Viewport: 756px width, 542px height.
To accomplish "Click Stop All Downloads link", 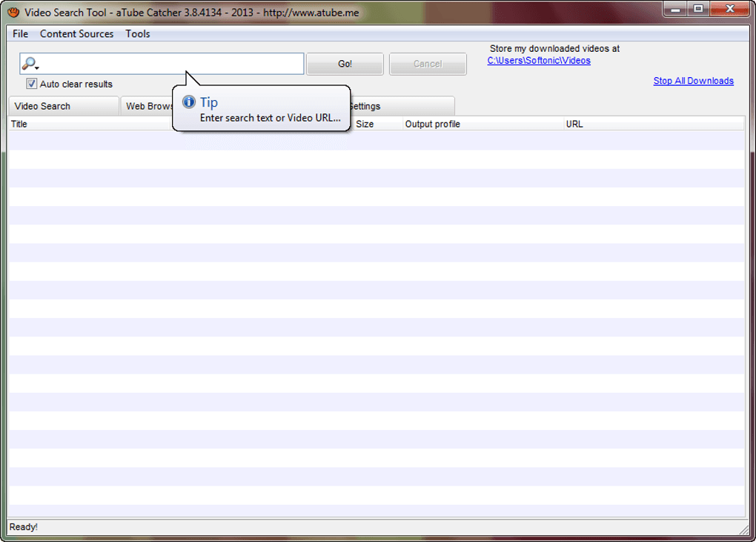I will 693,81.
